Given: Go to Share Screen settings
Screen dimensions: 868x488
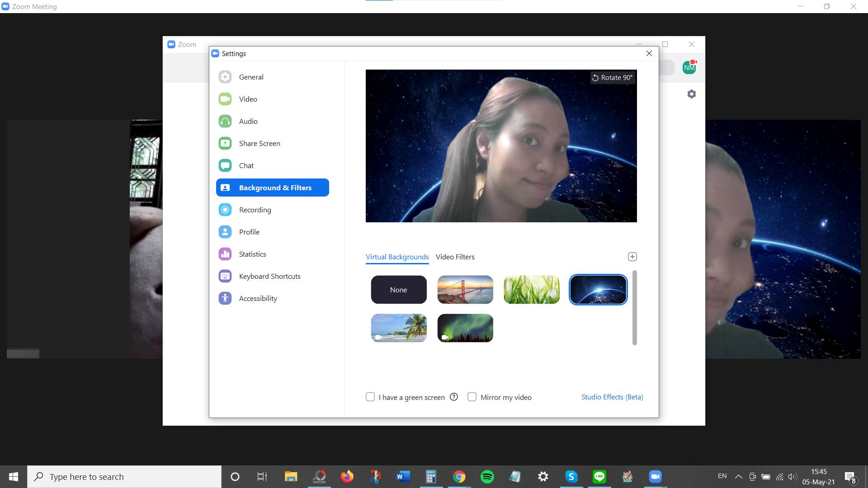Looking at the screenshot, I should point(259,143).
